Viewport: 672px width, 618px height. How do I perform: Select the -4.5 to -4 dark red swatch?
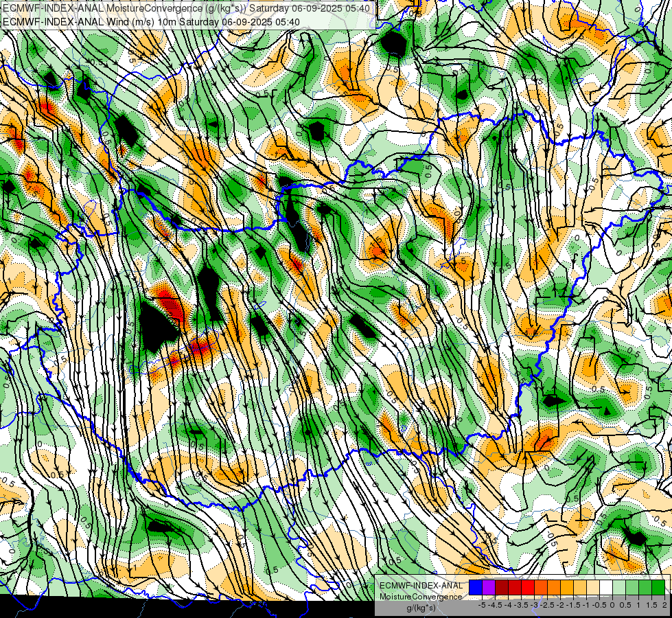(502, 588)
